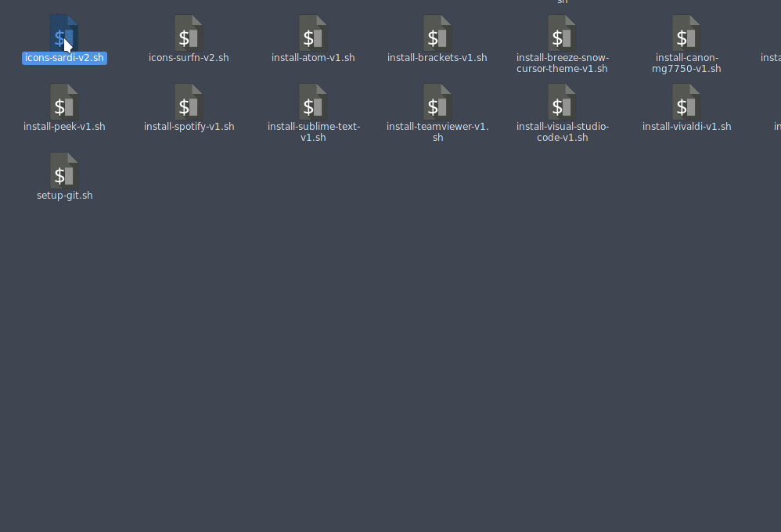The height and width of the screenshot is (532, 781).
Task: Click the highlighted icons-sardi-v2.sh file name
Action: tap(64, 58)
